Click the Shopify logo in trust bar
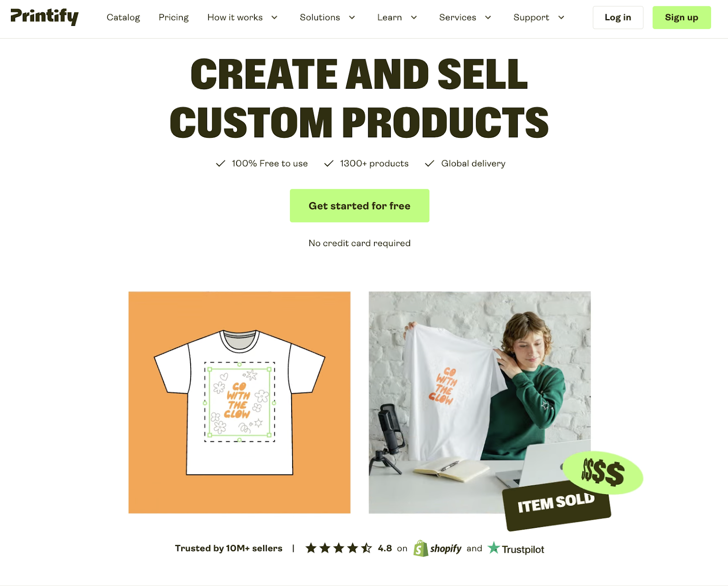Screen dimensions: 728x586 pos(437,549)
